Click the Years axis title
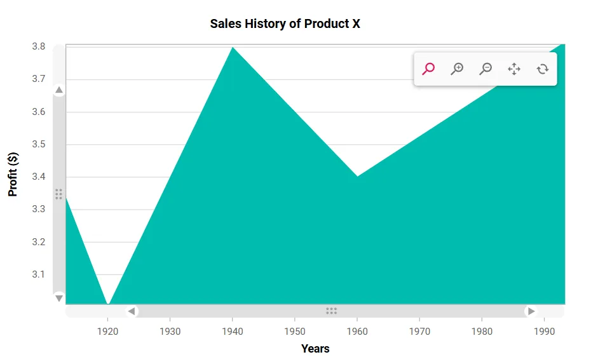The image size is (591, 364). 315,349
